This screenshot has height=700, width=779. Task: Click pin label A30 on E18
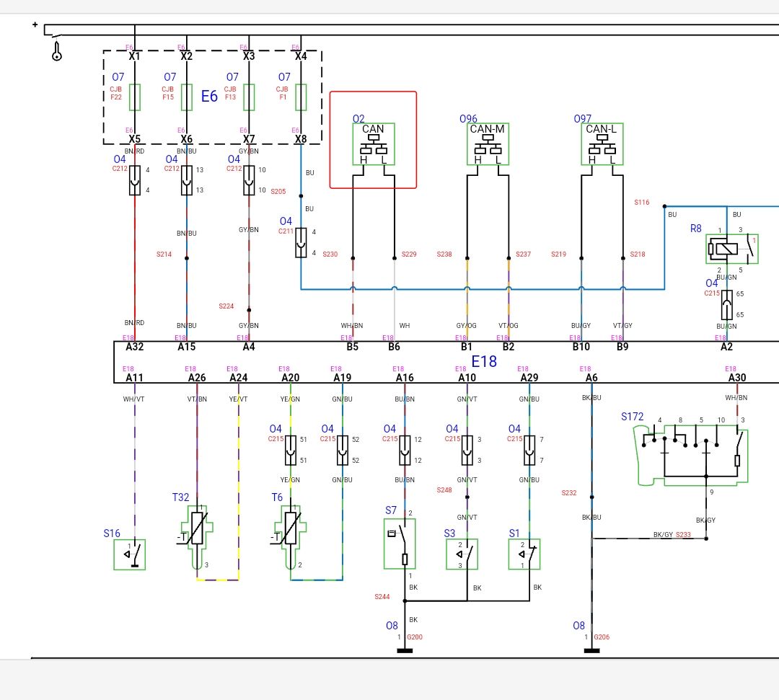[x=737, y=378]
